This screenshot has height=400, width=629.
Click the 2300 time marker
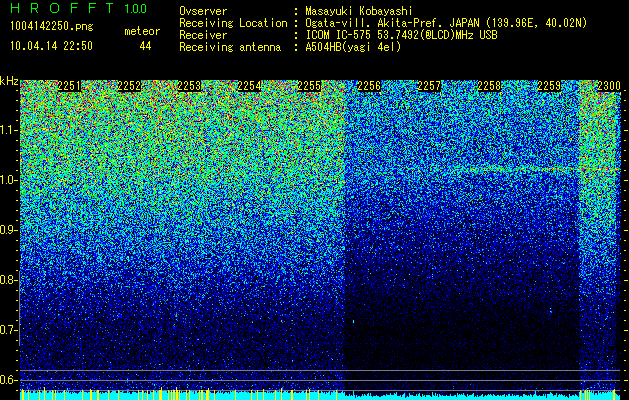click(609, 86)
